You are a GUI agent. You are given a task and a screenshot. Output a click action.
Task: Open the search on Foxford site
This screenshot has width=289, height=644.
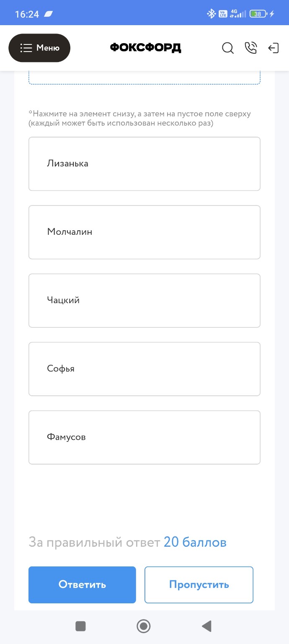(x=228, y=48)
